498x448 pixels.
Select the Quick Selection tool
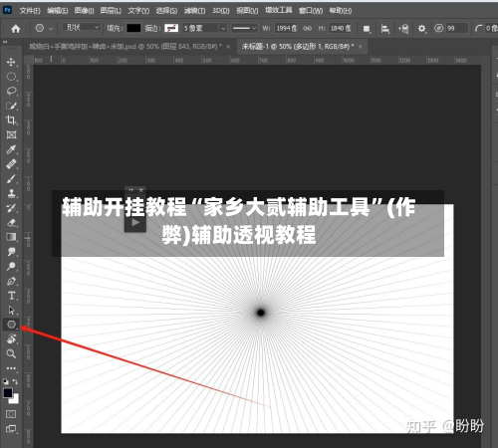click(x=11, y=106)
